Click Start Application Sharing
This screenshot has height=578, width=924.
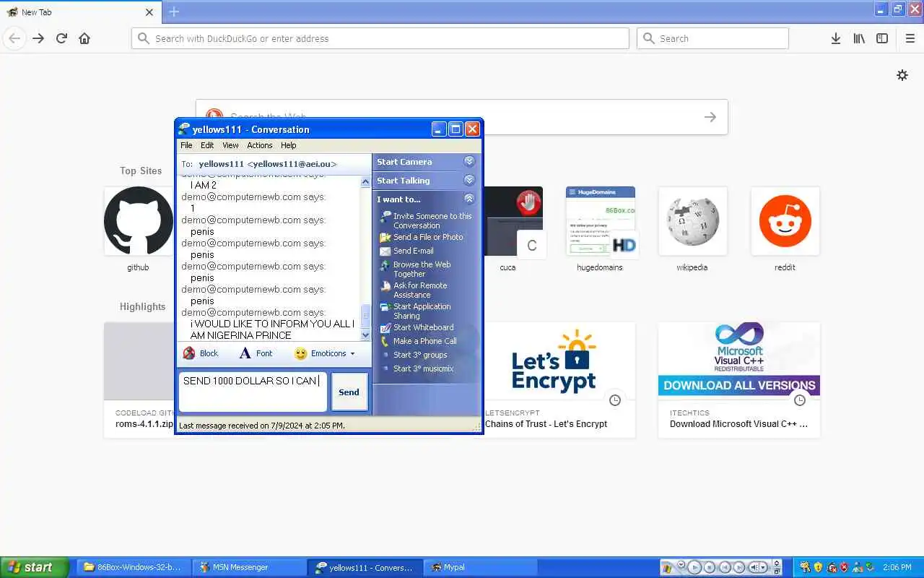coord(416,311)
